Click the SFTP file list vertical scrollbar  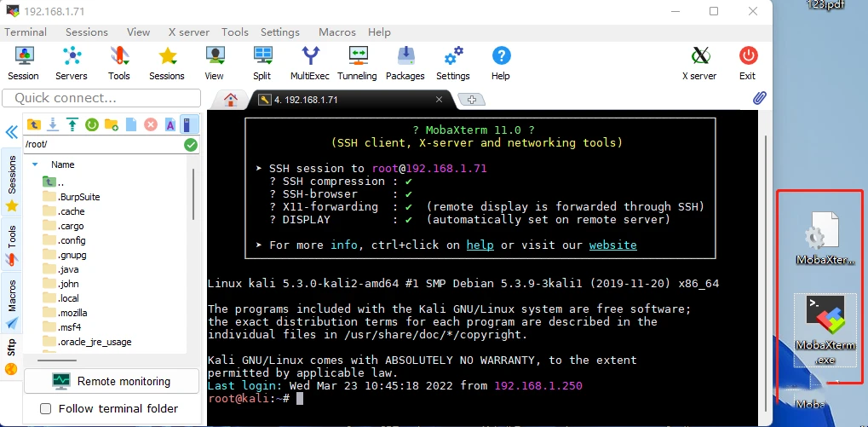tap(193, 193)
